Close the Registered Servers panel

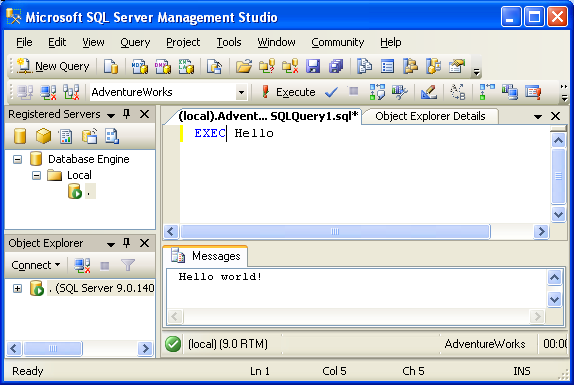(145, 115)
